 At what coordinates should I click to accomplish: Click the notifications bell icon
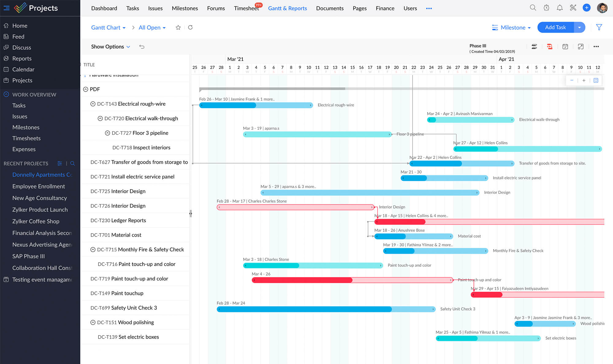click(560, 8)
